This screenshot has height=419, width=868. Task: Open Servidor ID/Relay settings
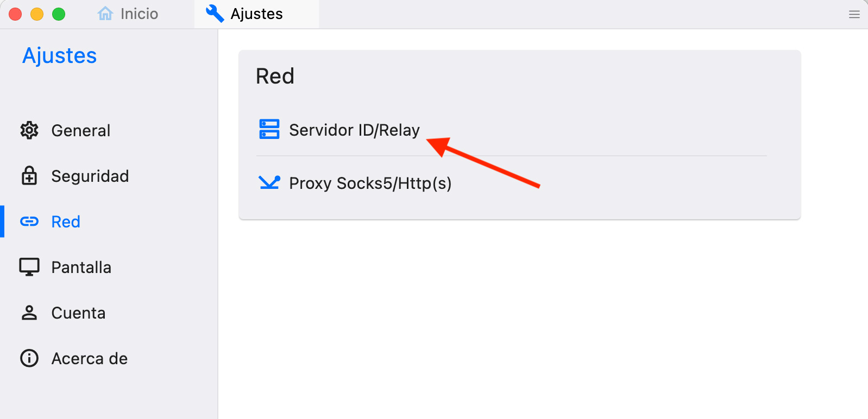coord(512,130)
